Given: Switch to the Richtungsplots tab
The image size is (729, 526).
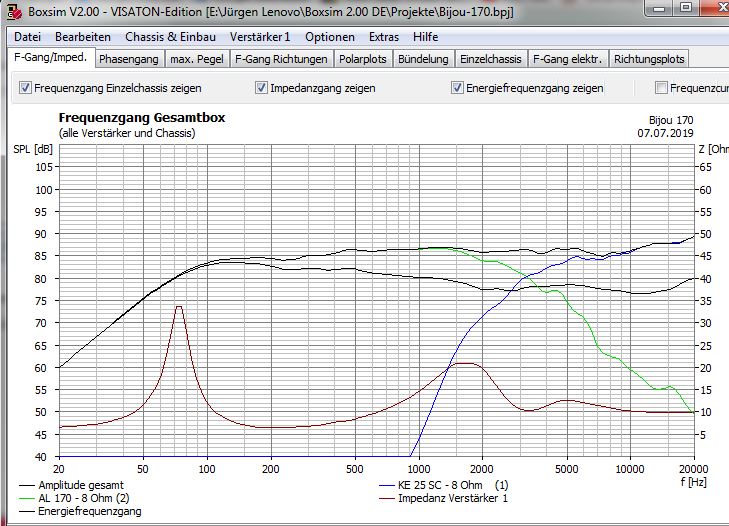Looking at the screenshot, I should 649,59.
